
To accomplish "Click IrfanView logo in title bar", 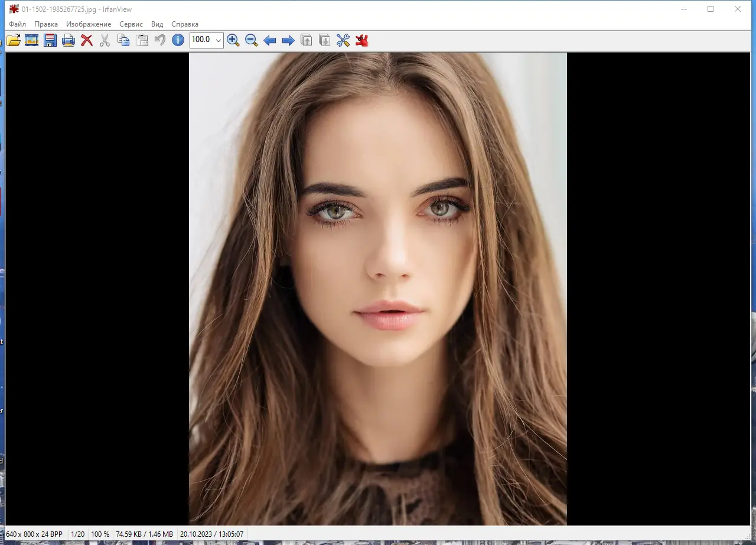I will point(14,9).
